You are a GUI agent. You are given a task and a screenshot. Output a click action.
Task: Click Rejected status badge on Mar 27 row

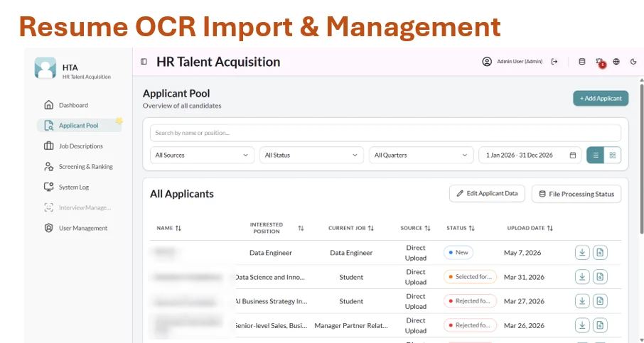470,301
